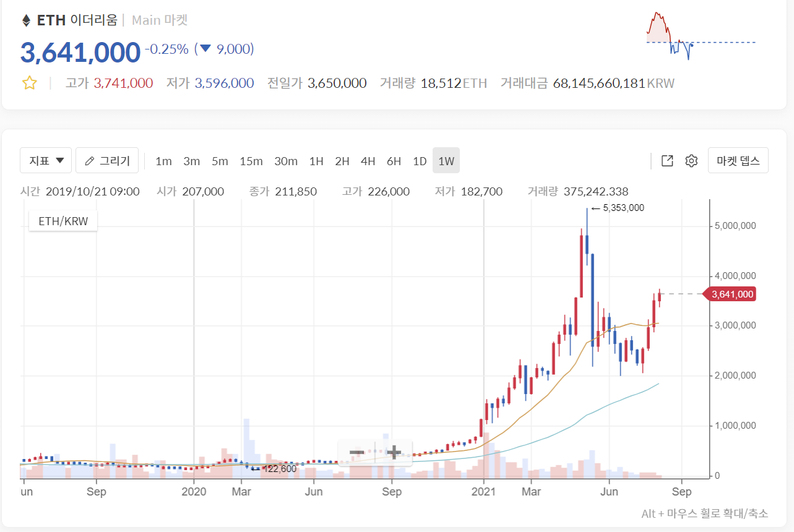
Task: Open chart settings gear icon
Action: pos(691,161)
